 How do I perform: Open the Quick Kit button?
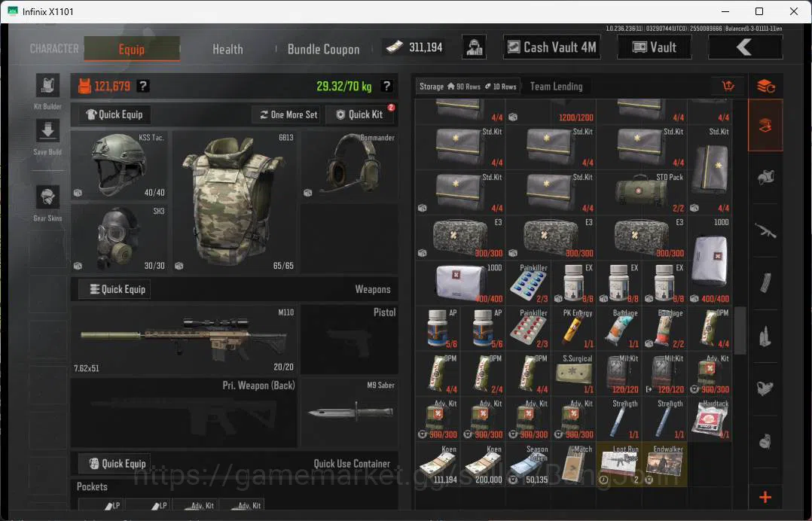coord(360,114)
